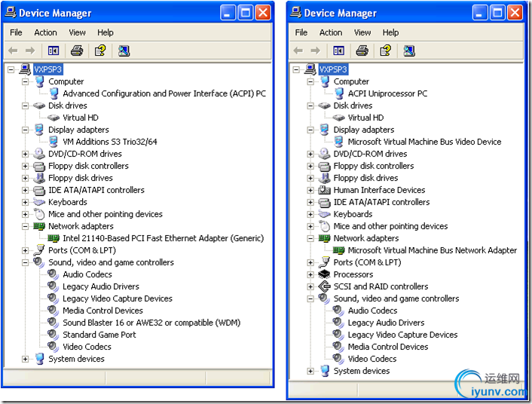Collapse Display adapters in right window

310,130
